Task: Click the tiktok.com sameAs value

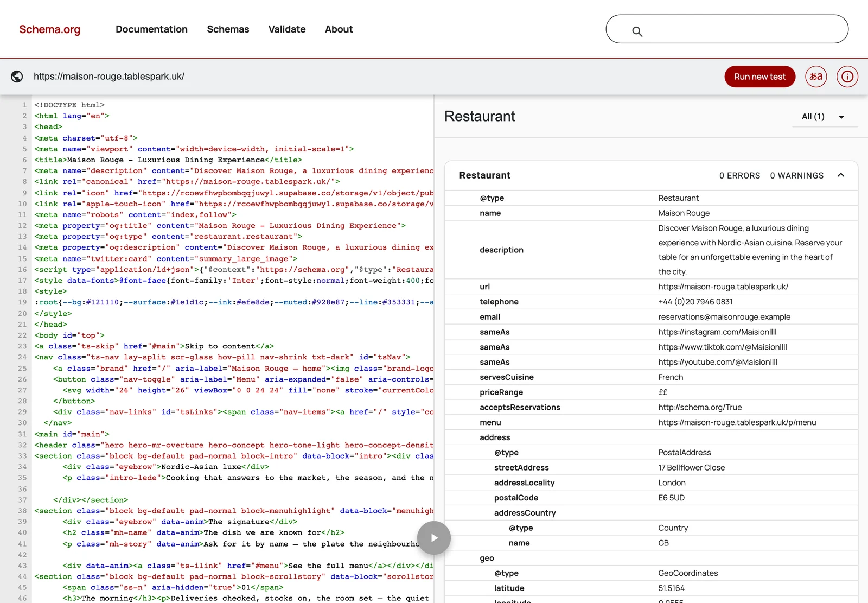Action: 723,347
